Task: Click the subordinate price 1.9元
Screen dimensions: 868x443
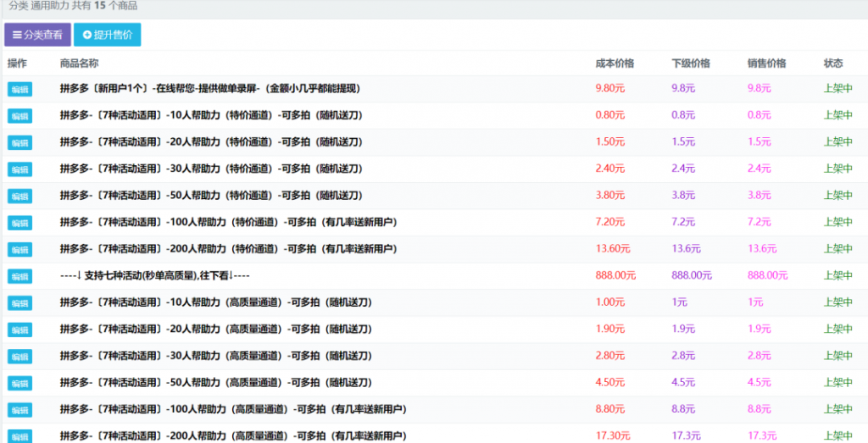Action: coord(683,329)
